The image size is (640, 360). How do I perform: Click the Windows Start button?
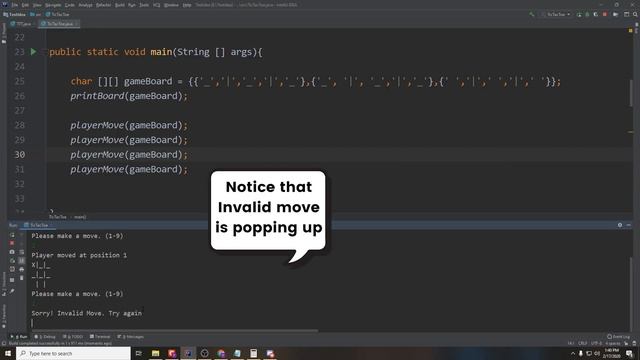click(8, 353)
